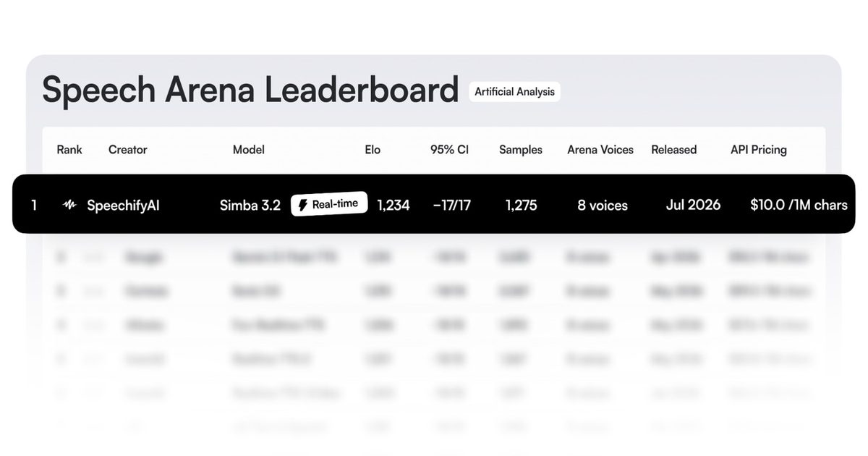868x456 pixels.
Task: Click the 1,234 Elo score value
Action: (393, 206)
